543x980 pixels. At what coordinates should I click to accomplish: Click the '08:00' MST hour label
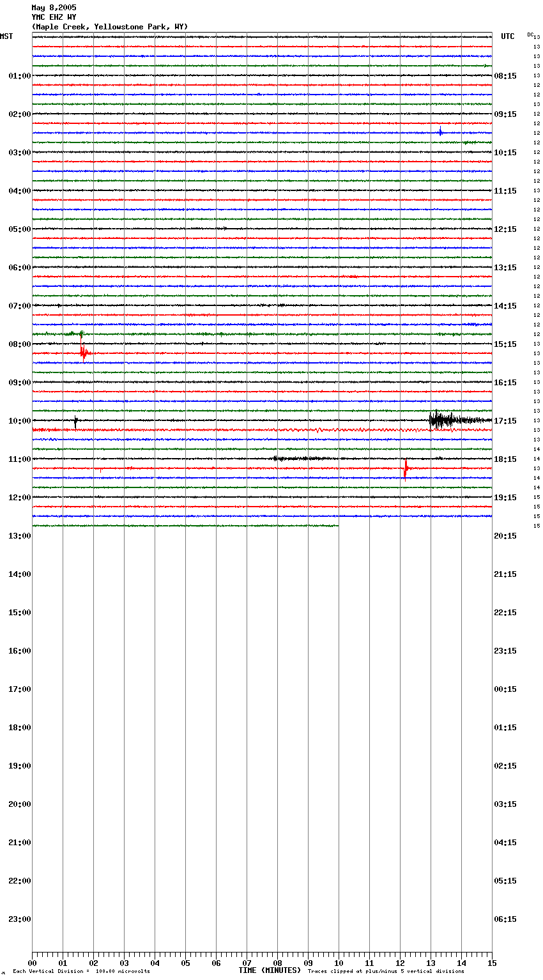coord(20,344)
